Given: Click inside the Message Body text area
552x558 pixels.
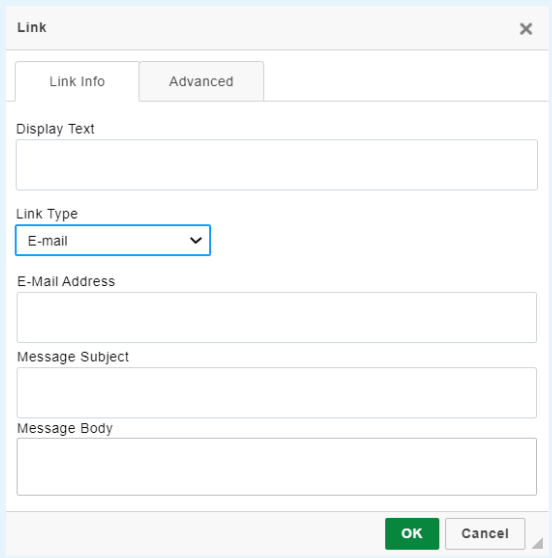Looking at the screenshot, I should 277,467.
